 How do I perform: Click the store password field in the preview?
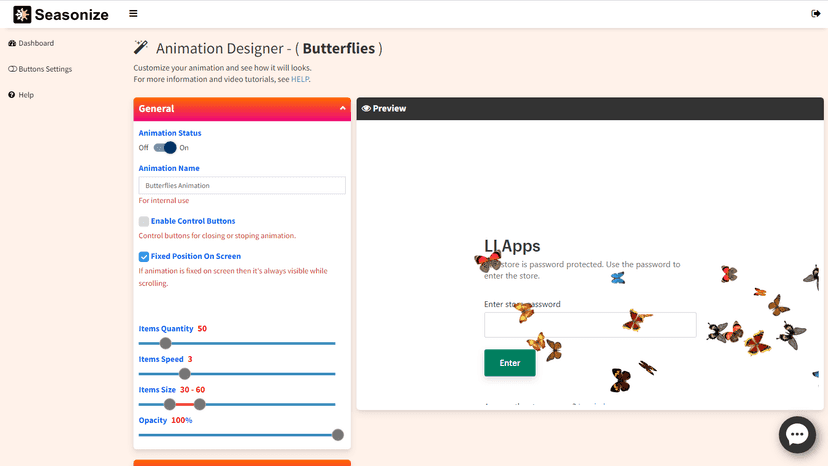pos(590,324)
